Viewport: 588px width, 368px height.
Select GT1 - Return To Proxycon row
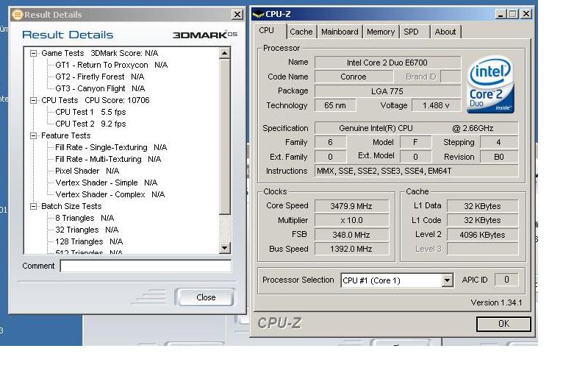112,65
